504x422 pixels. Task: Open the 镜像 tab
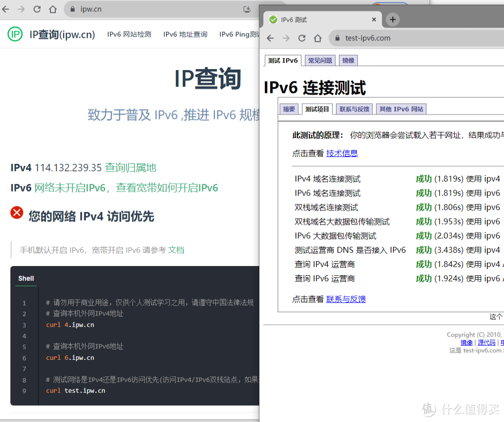click(348, 60)
